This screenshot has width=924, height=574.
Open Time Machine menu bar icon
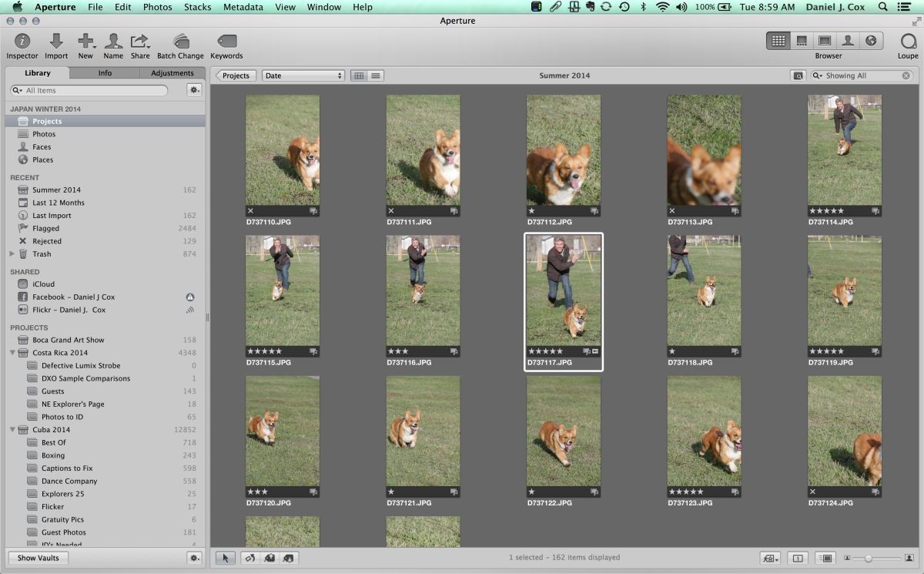pyautogui.click(x=624, y=7)
